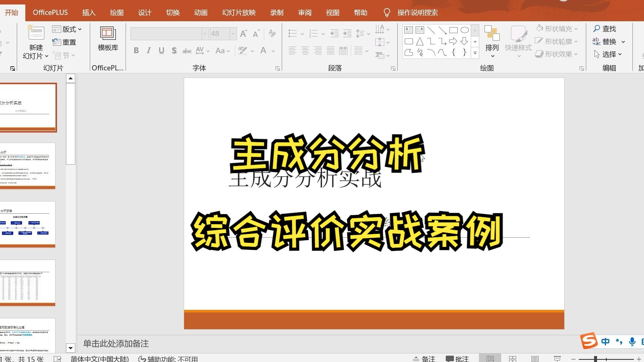The image size is (644, 362).
Task: Apply numbered list
Action: [x=313, y=34]
